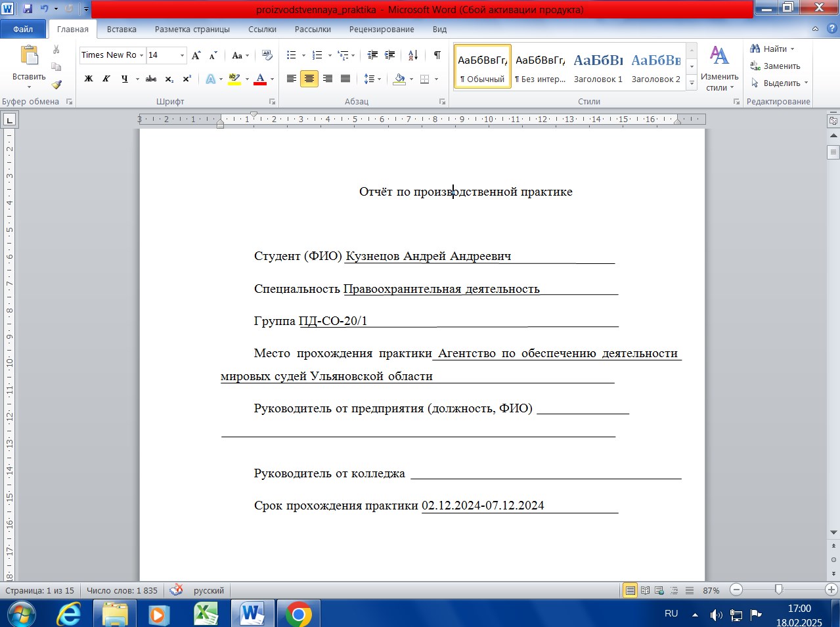This screenshot has width=840, height=627.
Task: Click the ruler toggle icon above scrollbar
Action: point(833,121)
